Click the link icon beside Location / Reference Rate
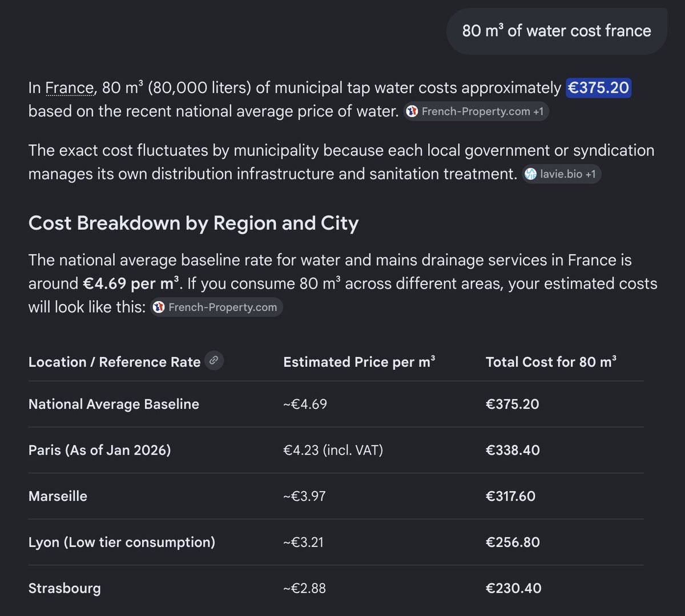The height and width of the screenshot is (616, 685). tap(214, 360)
